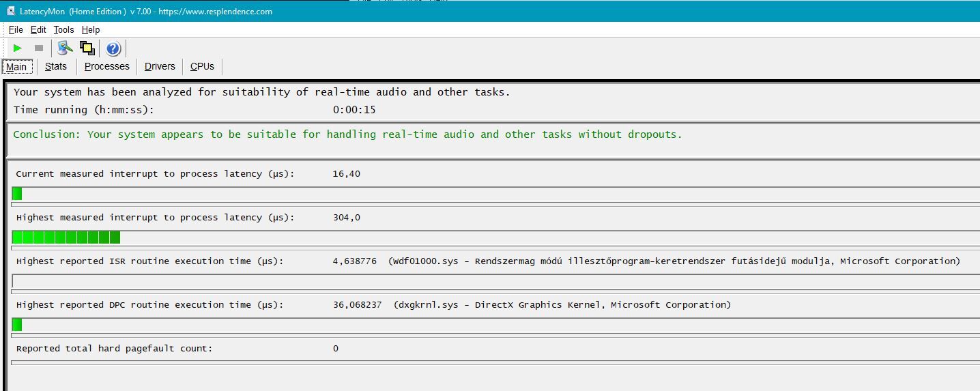Click the Wdf01000.sys ISR driver text

[x=674, y=261]
